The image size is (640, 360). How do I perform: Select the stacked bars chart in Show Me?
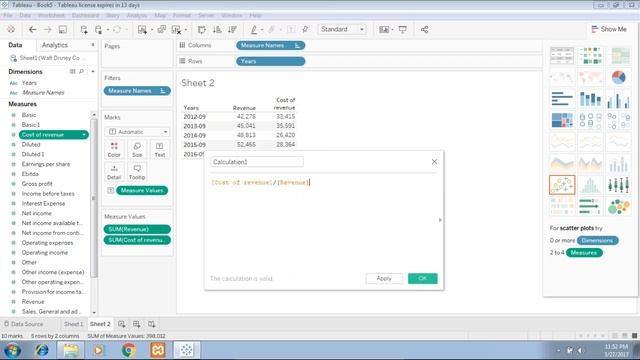tap(590, 99)
